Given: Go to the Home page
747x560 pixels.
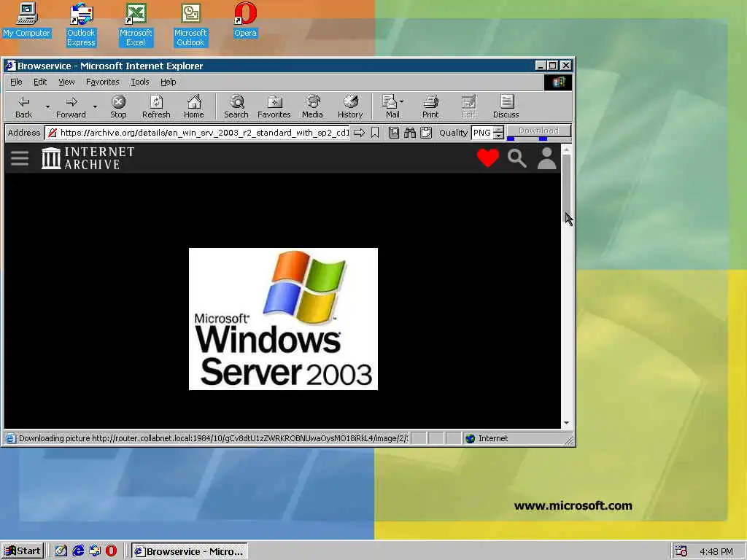Looking at the screenshot, I should [194, 106].
